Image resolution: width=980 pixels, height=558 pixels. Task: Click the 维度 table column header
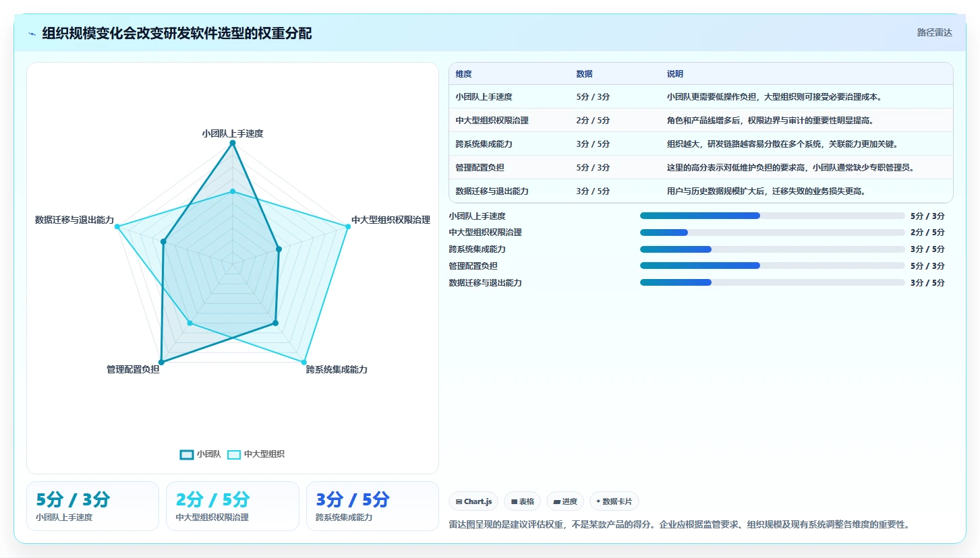tap(464, 74)
